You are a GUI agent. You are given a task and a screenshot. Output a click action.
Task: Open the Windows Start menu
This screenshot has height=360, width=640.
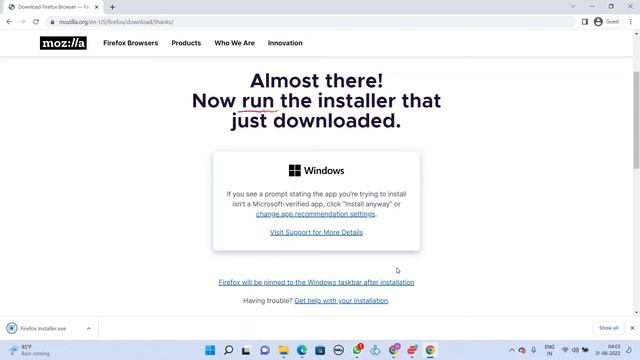[x=210, y=350]
